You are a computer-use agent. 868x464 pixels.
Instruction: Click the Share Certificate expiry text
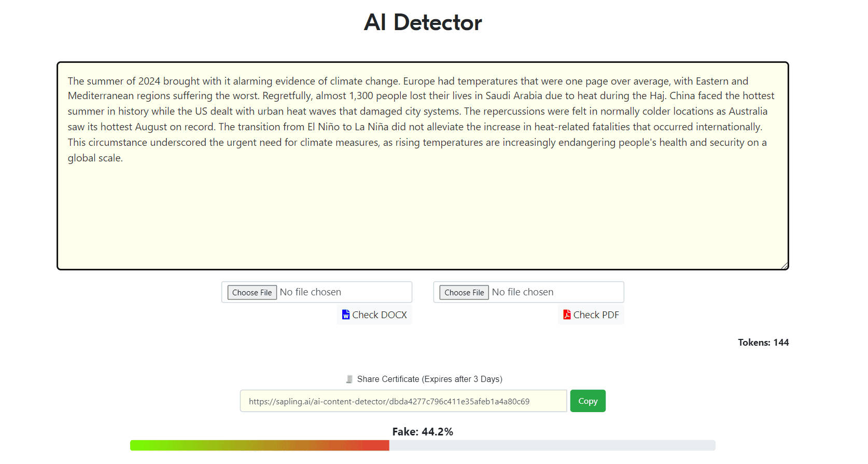(429, 379)
